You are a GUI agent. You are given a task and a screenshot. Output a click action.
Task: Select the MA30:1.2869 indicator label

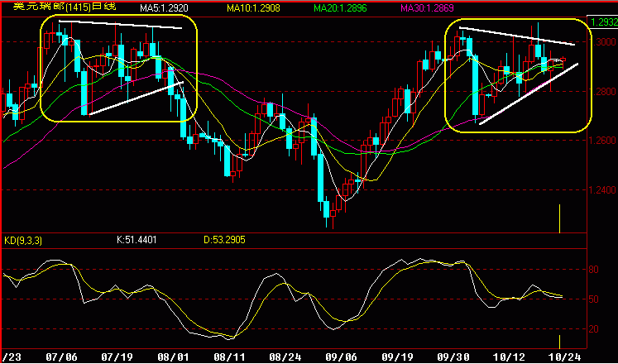428,7
